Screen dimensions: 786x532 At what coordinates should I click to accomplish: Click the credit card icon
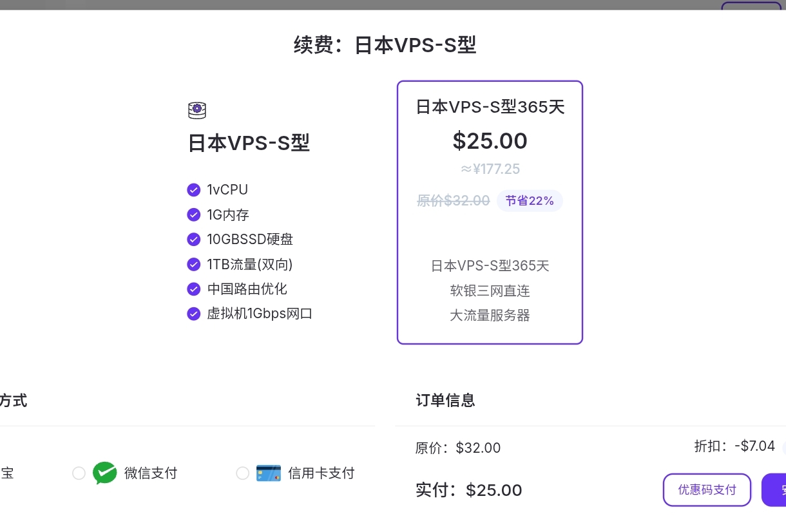[268, 473]
